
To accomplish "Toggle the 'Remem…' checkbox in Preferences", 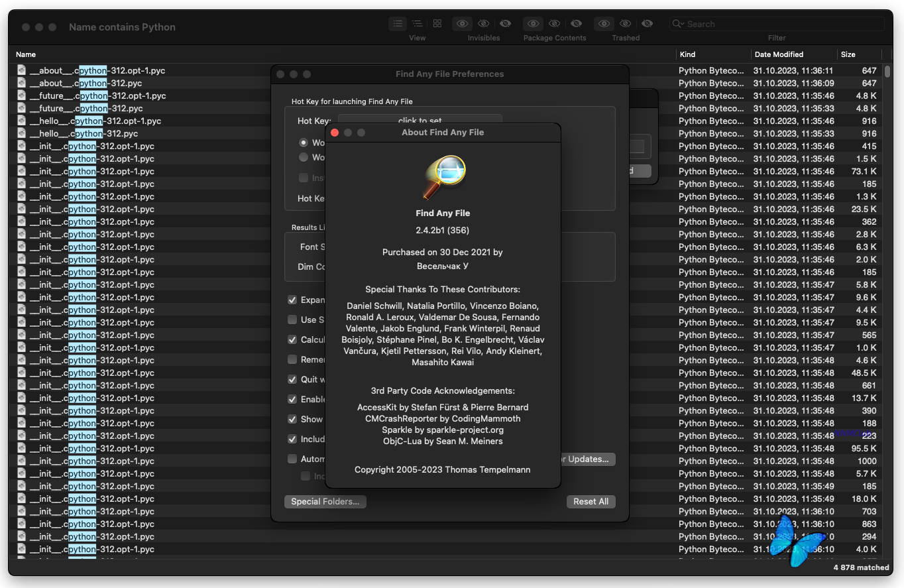I will click(x=292, y=359).
